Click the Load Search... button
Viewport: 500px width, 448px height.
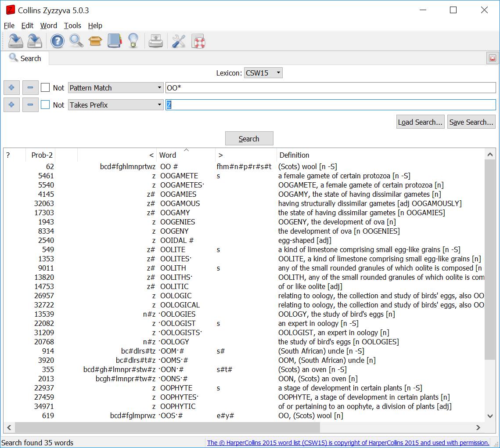(x=420, y=122)
